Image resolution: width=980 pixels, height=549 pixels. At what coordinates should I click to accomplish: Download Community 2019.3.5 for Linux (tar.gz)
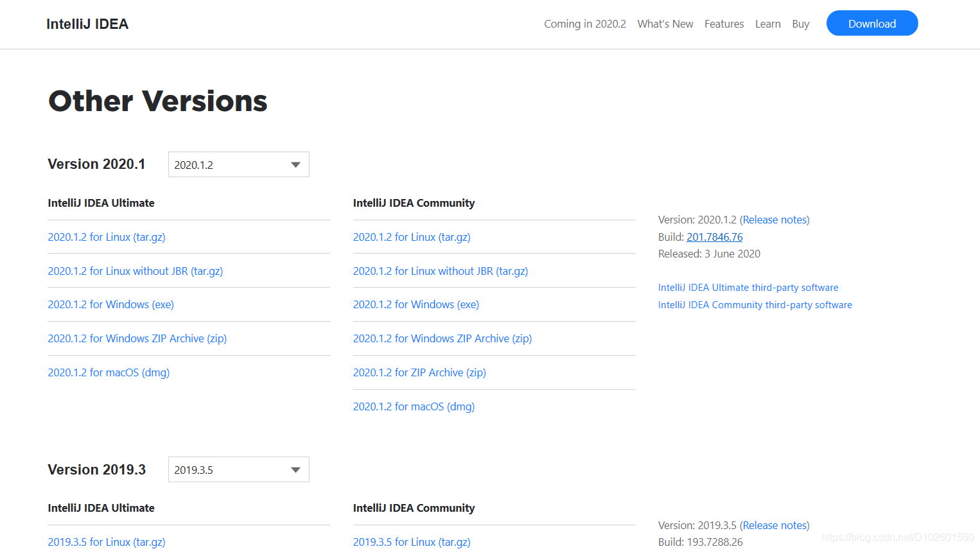412,542
